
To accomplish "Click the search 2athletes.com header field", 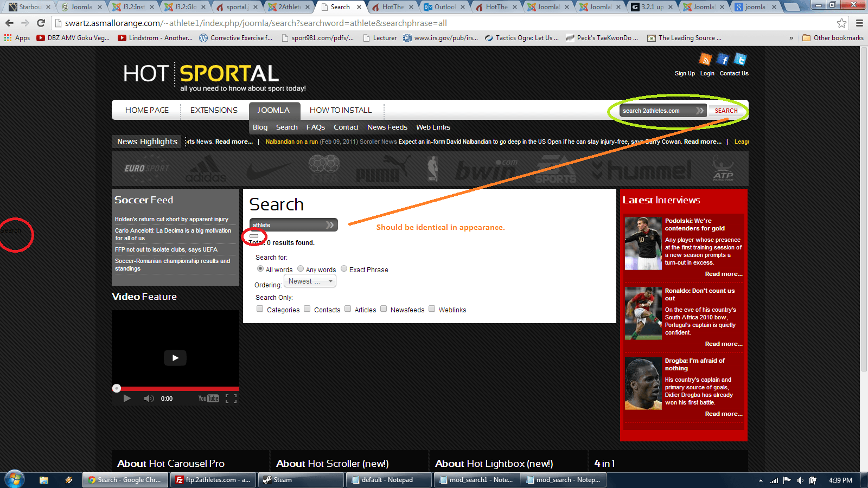I will [x=663, y=111].
